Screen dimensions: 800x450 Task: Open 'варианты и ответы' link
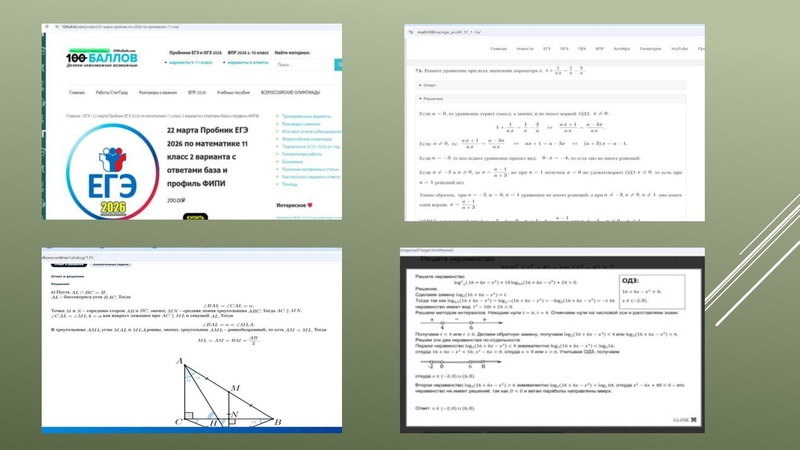point(248,62)
